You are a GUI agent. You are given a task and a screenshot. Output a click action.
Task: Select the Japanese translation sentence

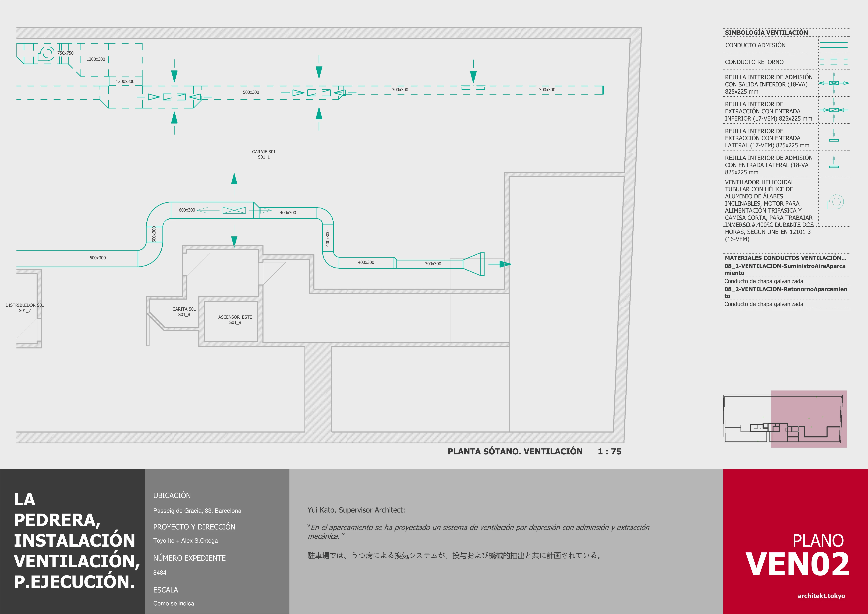[x=455, y=556]
